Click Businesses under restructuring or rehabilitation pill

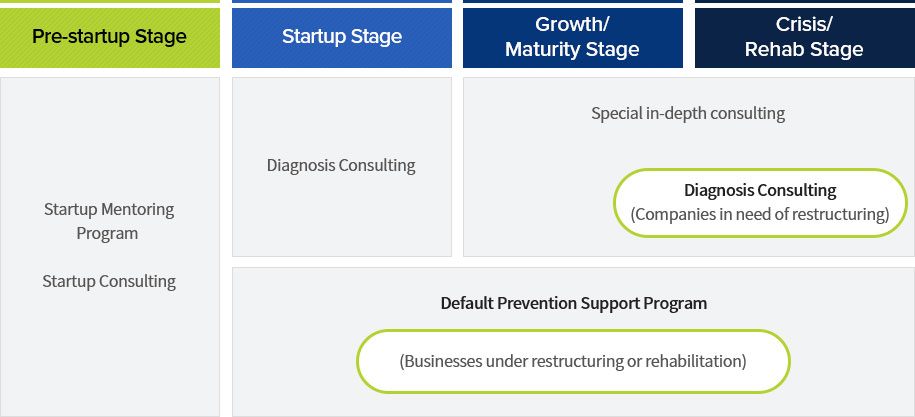click(573, 361)
